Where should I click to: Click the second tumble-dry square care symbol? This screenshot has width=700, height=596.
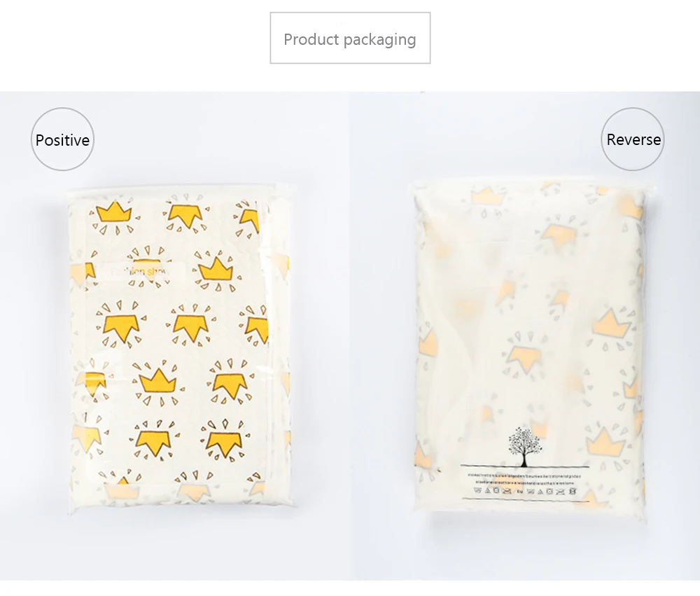coord(549,492)
